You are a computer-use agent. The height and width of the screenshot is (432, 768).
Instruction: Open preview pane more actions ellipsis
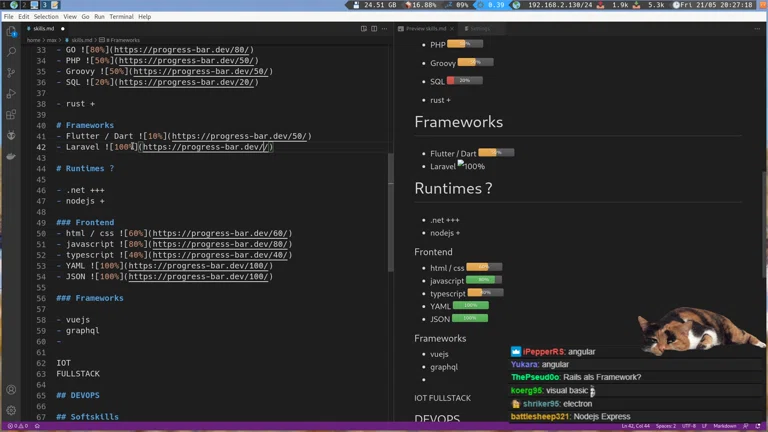[759, 29]
